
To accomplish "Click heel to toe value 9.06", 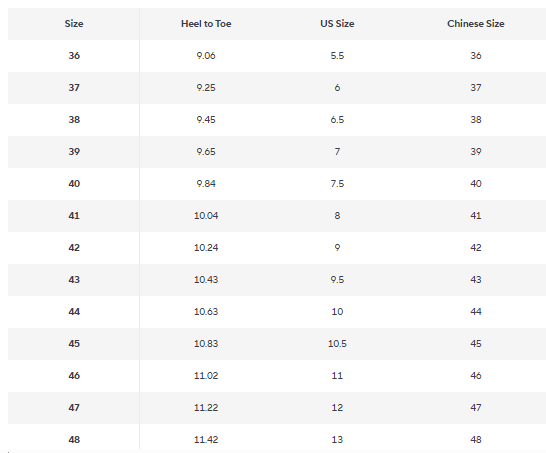I will tap(206, 56).
